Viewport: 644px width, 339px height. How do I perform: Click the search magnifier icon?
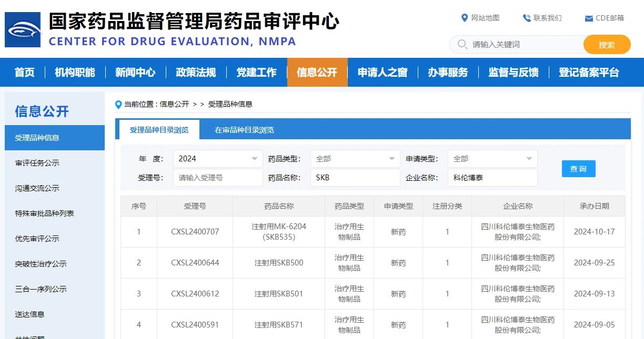[462, 44]
